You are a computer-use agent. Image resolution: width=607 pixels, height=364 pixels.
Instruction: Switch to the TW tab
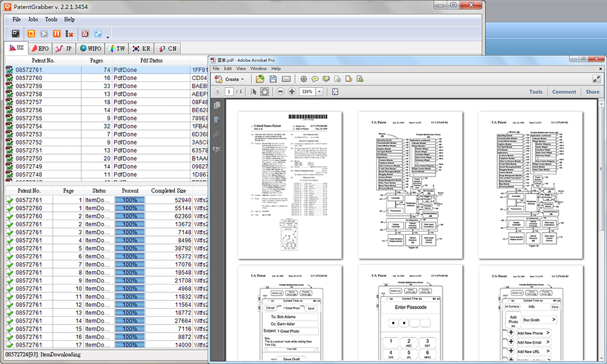[117, 49]
